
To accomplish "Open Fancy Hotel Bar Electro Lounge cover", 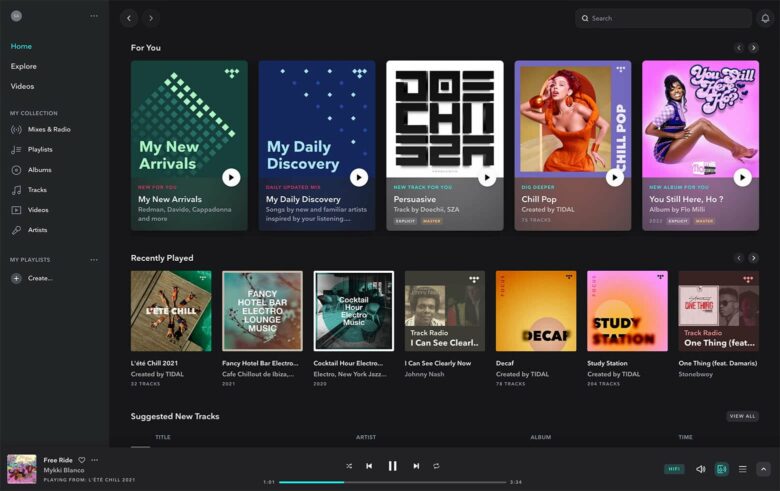I will click(262, 311).
